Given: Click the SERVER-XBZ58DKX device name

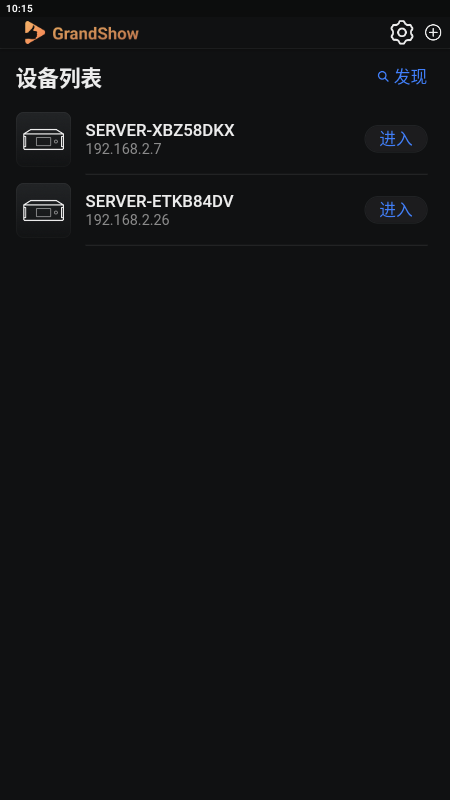Looking at the screenshot, I should tap(160, 131).
